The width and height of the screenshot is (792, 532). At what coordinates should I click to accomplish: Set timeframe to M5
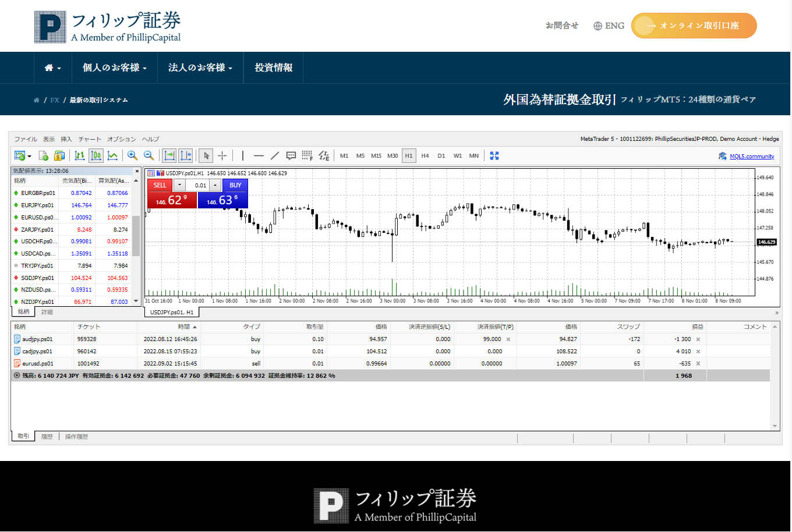(x=360, y=156)
